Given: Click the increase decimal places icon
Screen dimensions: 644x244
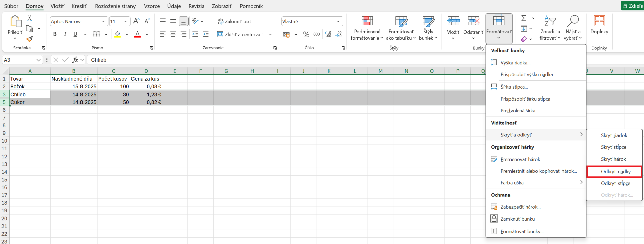Looking at the screenshot, I should [328, 34].
